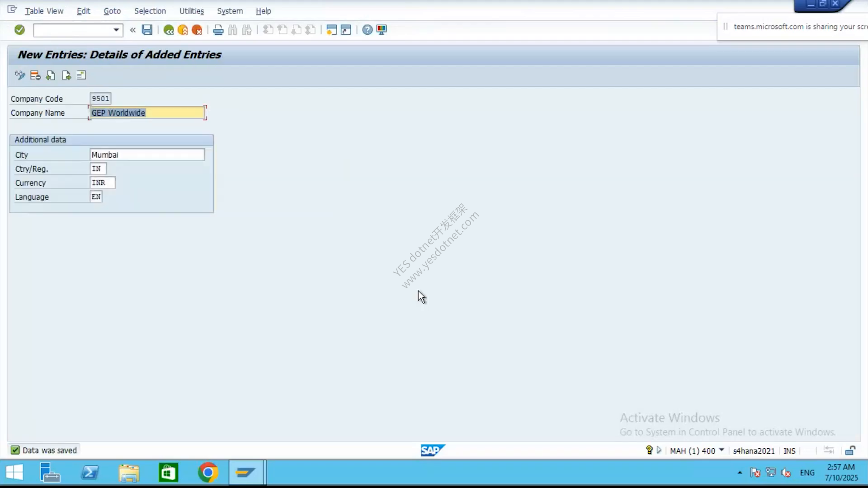This screenshot has height=488, width=868.
Task: Click the status bar padlock icon
Action: tap(850, 450)
